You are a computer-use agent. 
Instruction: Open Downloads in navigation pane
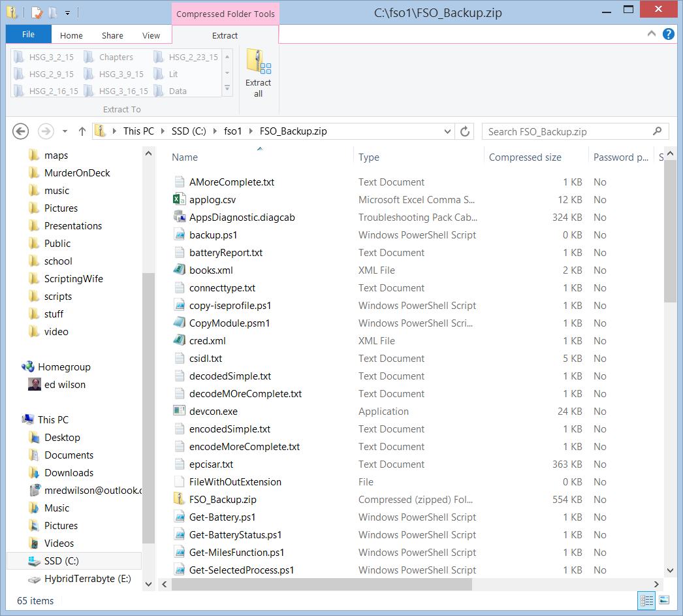pyautogui.click(x=69, y=473)
